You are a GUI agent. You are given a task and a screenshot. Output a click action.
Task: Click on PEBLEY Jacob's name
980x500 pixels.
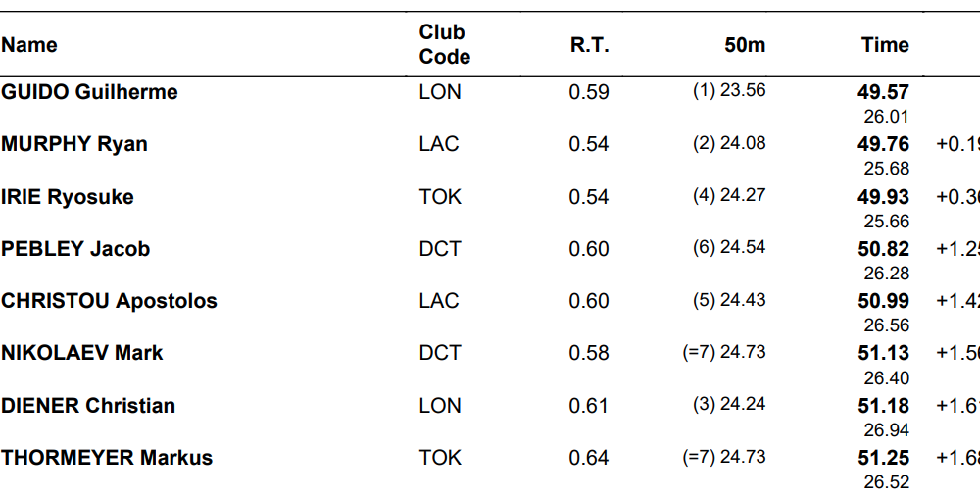click(x=75, y=249)
